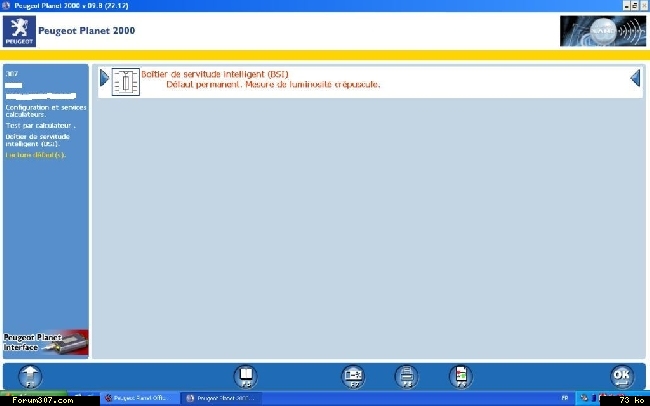This screenshot has width=650, height=406.
Task: Click the F8 printer button
Action: [x=407, y=377]
